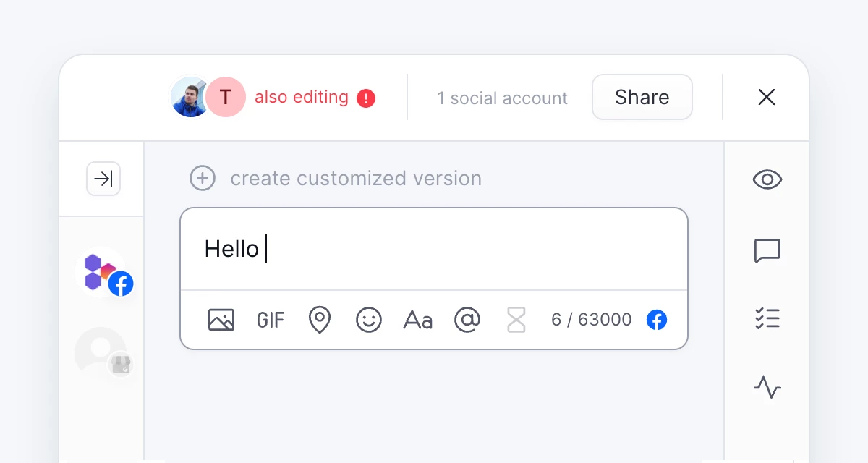Collapse the accounts sidebar arrow button
Viewport: 868px width, 463px height.
pos(103,179)
